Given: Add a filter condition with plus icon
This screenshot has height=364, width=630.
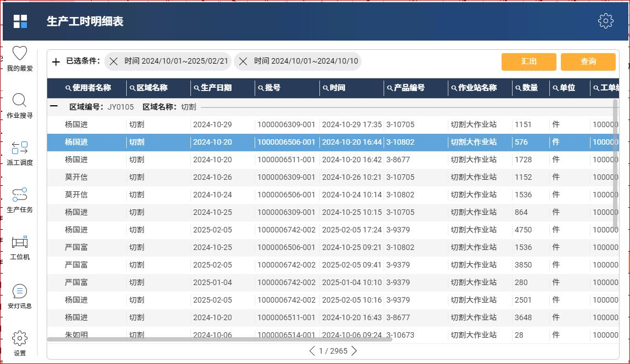Looking at the screenshot, I should coord(55,62).
